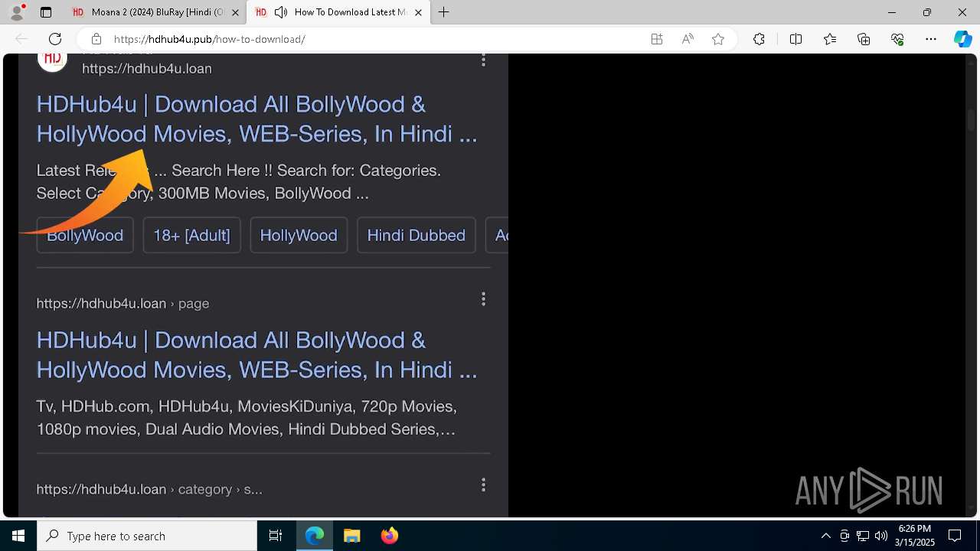The image size is (980, 551).
Task: Open the Edge profile icon
Action: 17,12
